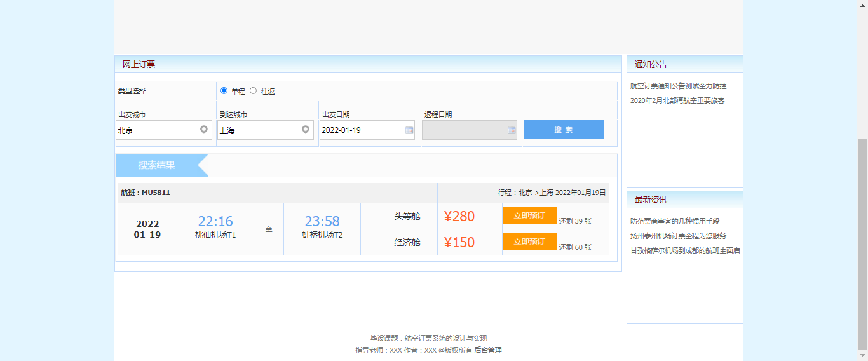Viewport: 868px width, 361px height.
Task: Click location pin icon in arrival city field
Action: click(306, 130)
